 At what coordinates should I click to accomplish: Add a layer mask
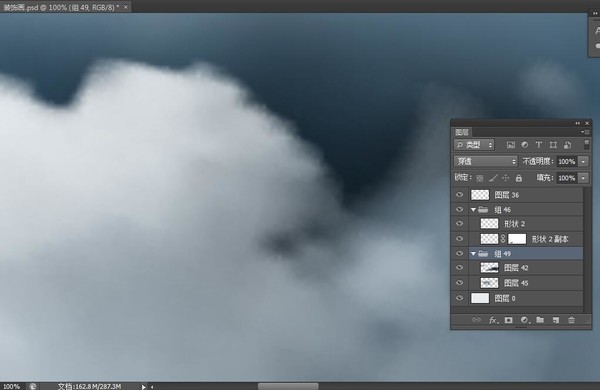[x=509, y=320]
